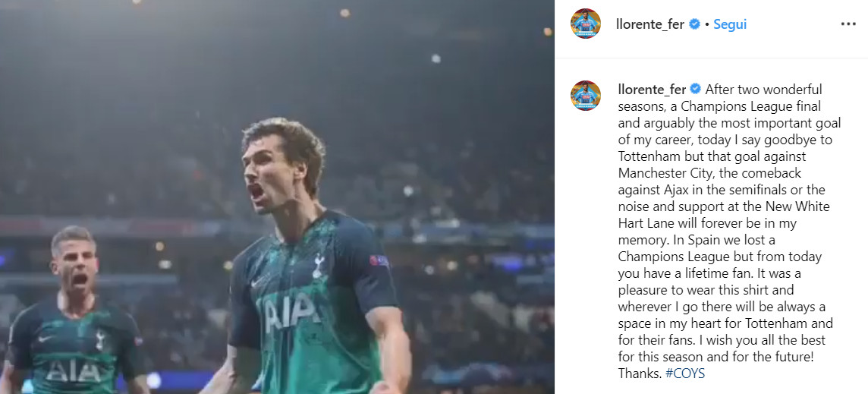Click the Tottenham crest on front player's shirt
The height and width of the screenshot is (394, 868).
point(319,266)
